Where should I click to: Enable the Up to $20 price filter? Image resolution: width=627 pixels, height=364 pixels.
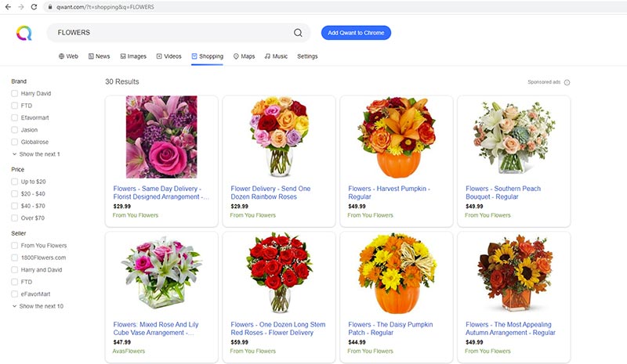[15, 182]
